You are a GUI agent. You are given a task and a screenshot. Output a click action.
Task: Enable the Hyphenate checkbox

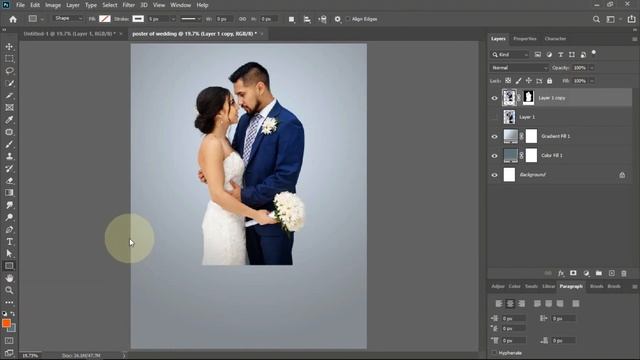494,353
